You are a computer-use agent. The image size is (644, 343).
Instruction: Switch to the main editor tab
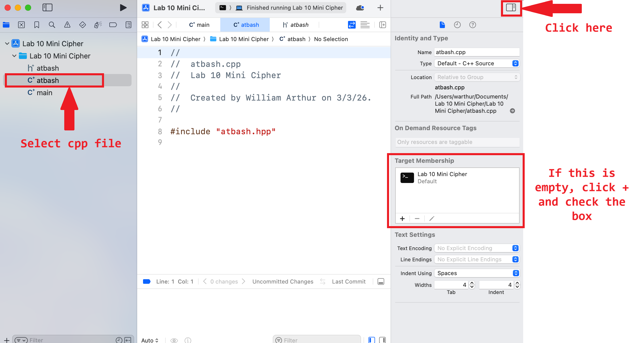(x=199, y=25)
